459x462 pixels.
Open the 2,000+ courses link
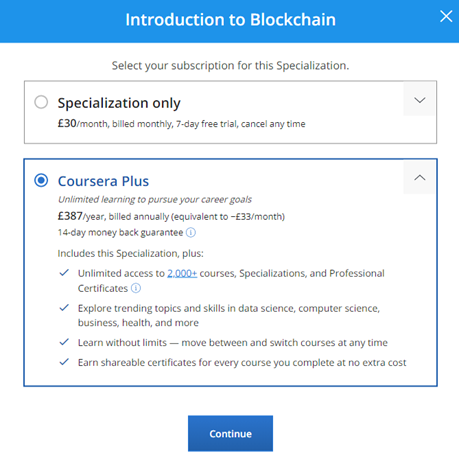click(x=182, y=273)
